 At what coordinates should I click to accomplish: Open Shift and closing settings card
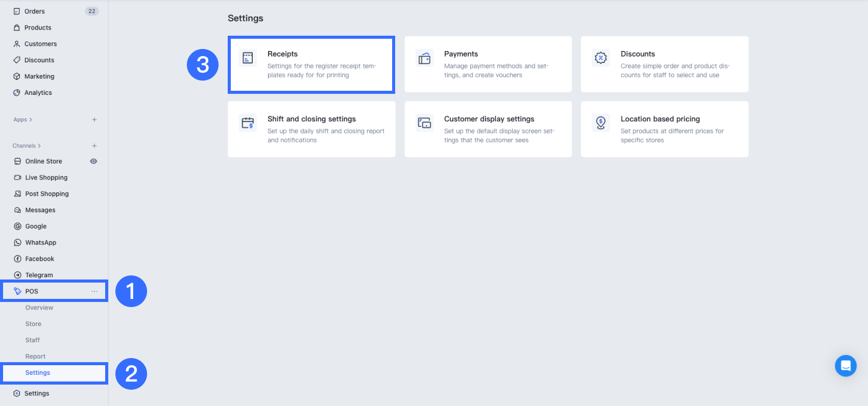click(x=311, y=129)
